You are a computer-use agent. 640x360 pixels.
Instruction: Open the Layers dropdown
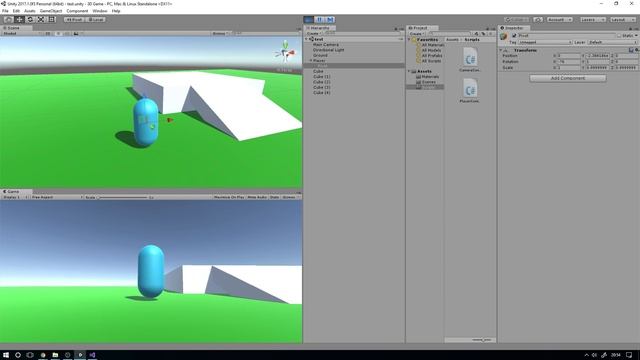tap(592, 20)
